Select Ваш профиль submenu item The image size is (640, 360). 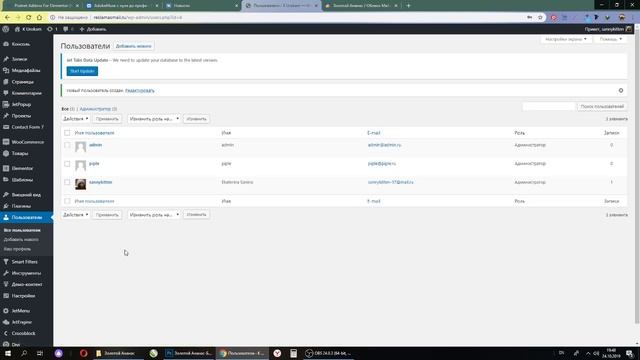17,249
